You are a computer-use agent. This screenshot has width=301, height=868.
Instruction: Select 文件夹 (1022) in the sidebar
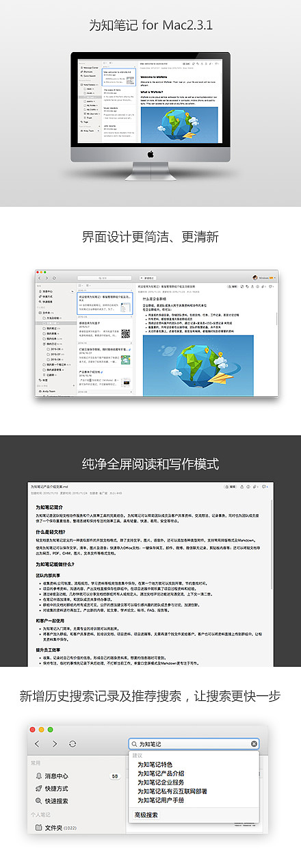(x=62, y=828)
